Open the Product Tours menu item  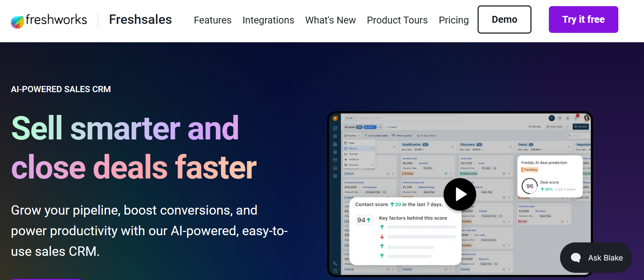[x=397, y=20]
